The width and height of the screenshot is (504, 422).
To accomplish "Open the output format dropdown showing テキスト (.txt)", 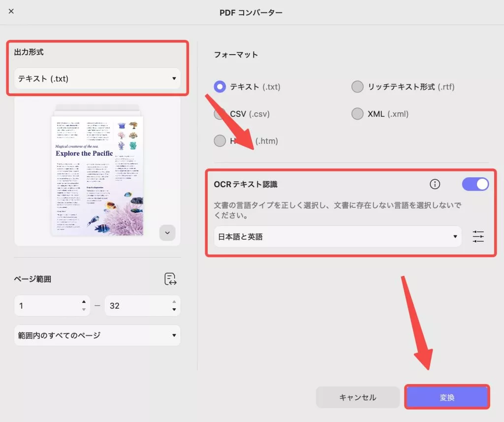I will pos(97,78).
